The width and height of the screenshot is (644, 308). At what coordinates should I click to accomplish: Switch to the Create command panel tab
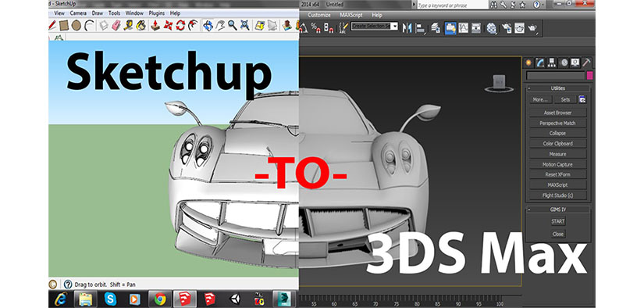pyautogui.click(x=529, y=62)
